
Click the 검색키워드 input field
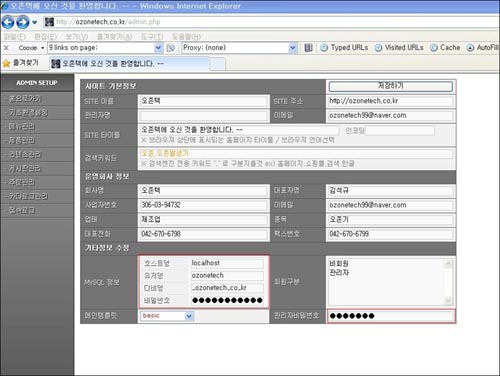296,154
